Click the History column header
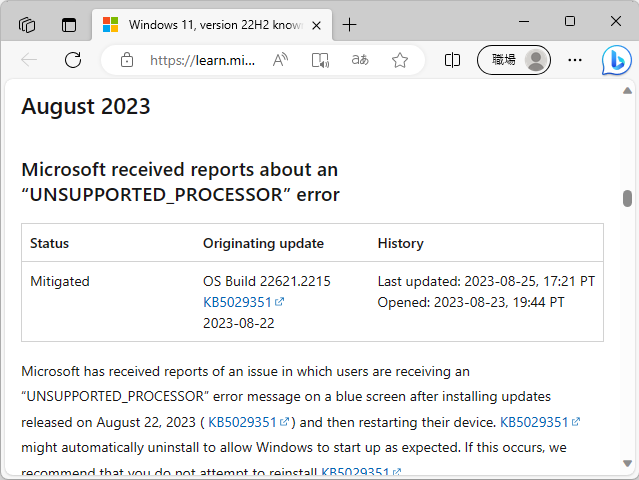The image size is (639, 480). click(x=401, y=243)
